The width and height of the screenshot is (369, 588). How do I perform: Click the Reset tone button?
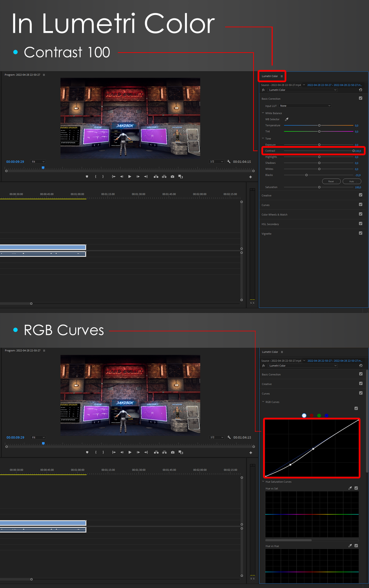(331, 181)
